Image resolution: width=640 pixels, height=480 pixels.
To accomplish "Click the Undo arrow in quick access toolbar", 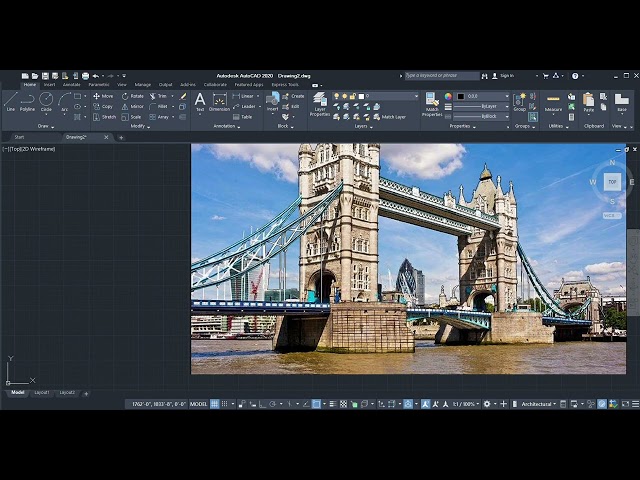I will (96, 76).
